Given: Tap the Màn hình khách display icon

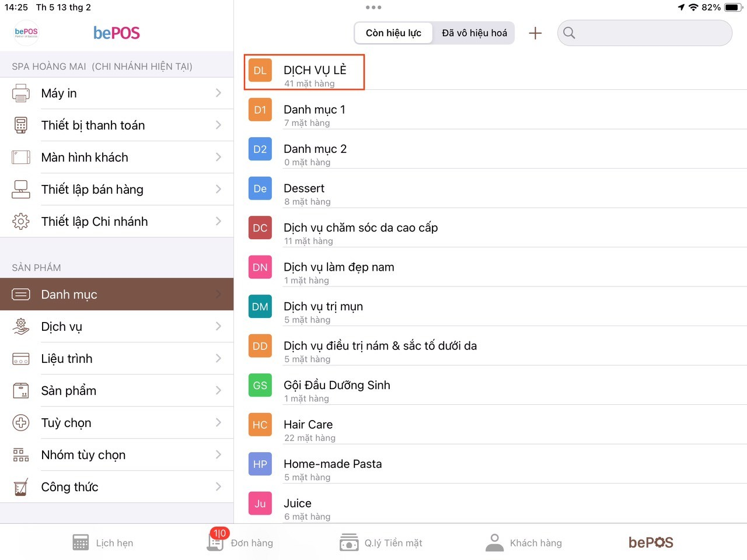Looking at the screenshot, I should coord(21,157).
